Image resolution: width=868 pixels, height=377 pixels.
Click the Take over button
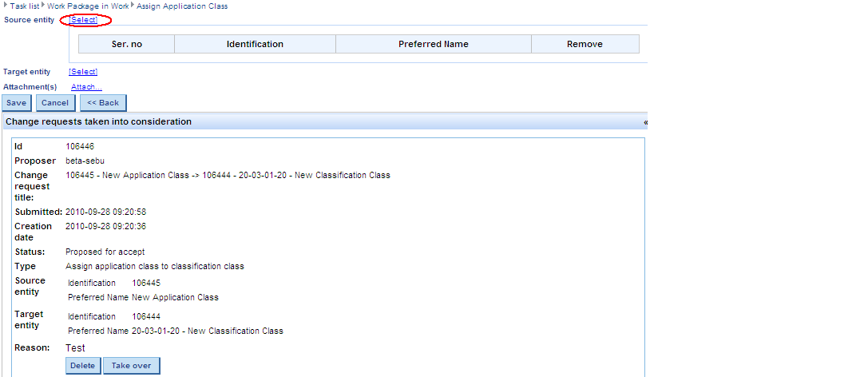132,366
